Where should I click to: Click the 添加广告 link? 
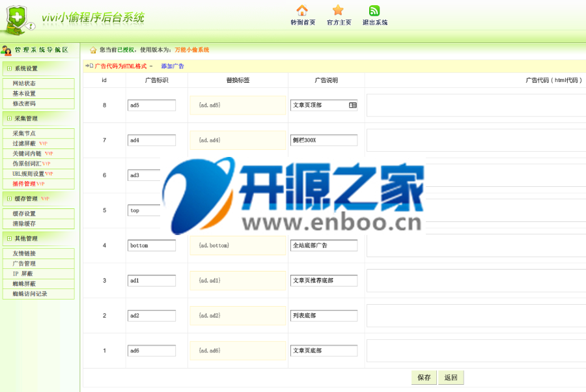click(173, 66)
